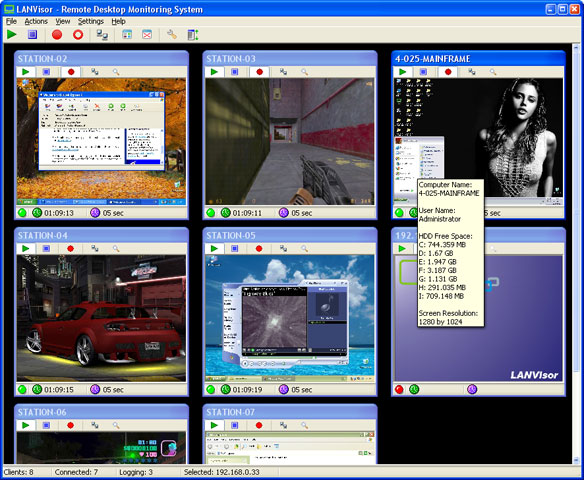Zoom STATION-03 with magnifier icon

point(304,72)
